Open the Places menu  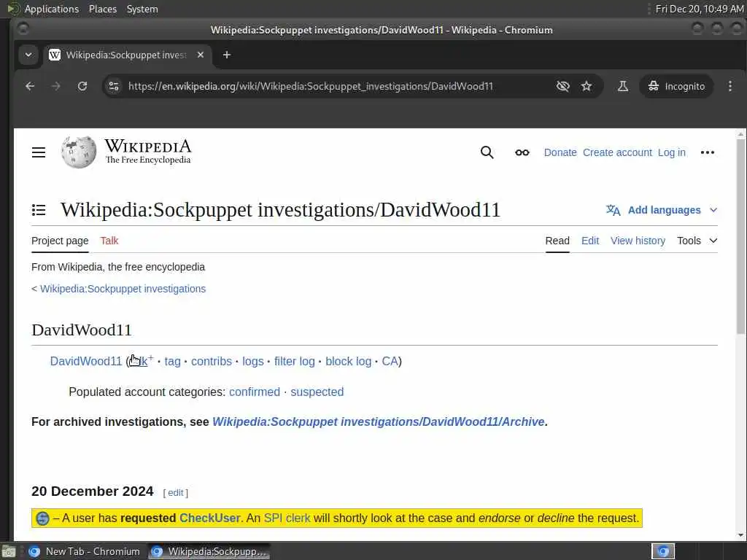(x=103, y=9)
